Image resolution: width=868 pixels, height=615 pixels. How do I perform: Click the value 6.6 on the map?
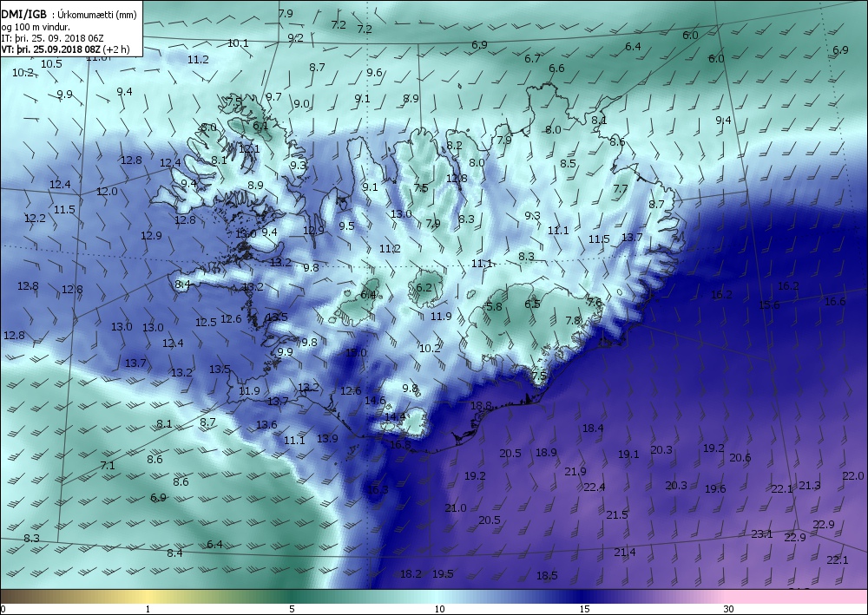tap(556, 68)
